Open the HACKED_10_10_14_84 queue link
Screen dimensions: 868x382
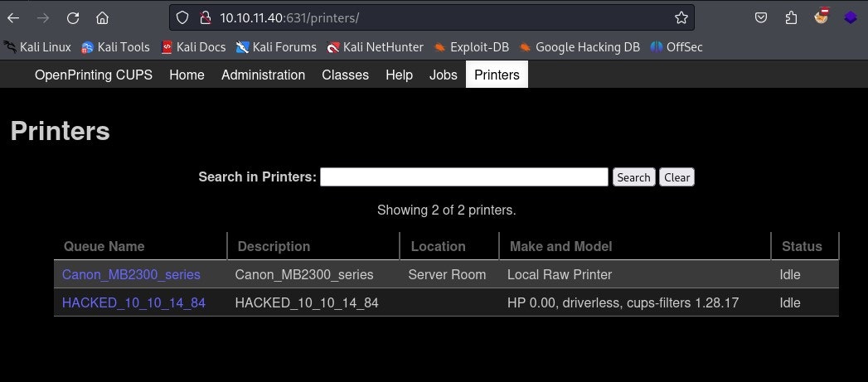[x=133, y=302]
